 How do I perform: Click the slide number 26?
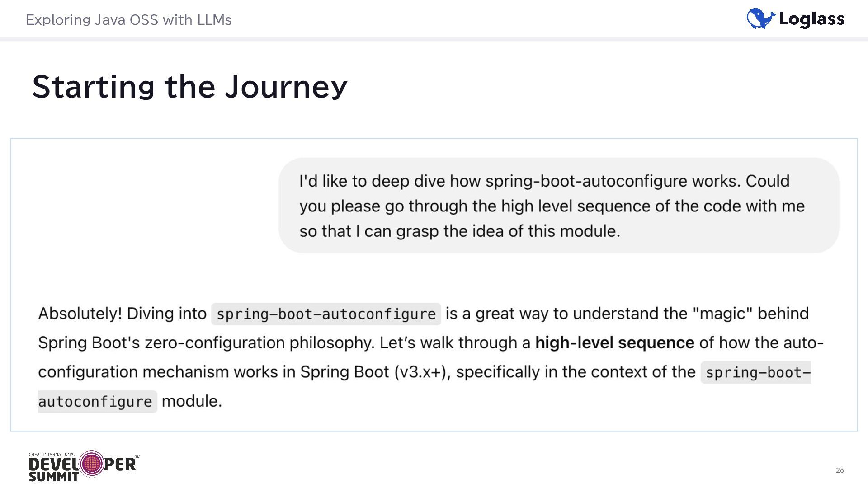pyautogui.click(x=840, y=470)
